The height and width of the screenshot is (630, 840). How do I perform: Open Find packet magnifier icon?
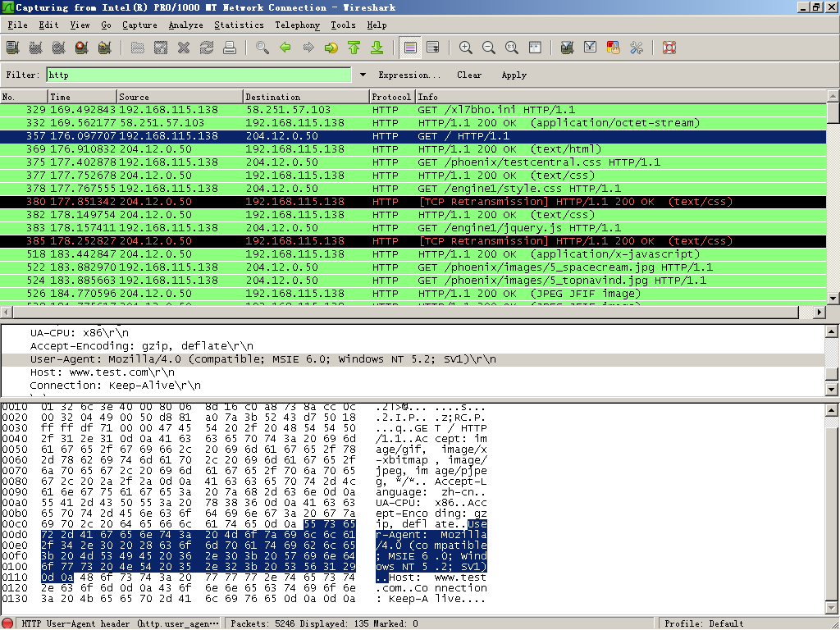(x=262, y=48)
